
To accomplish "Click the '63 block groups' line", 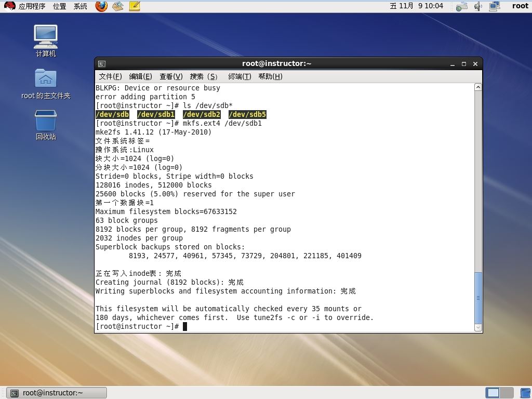I will pyautogui.click(x=127, y=220).
